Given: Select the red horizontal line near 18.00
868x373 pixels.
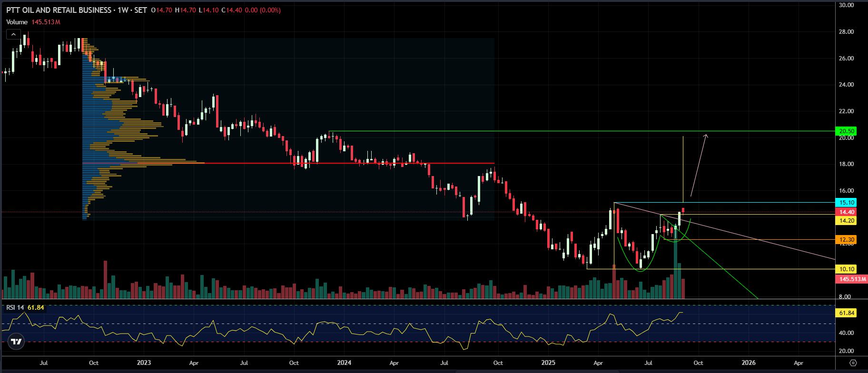Looking at the screenshot, I should pos(288,163).
